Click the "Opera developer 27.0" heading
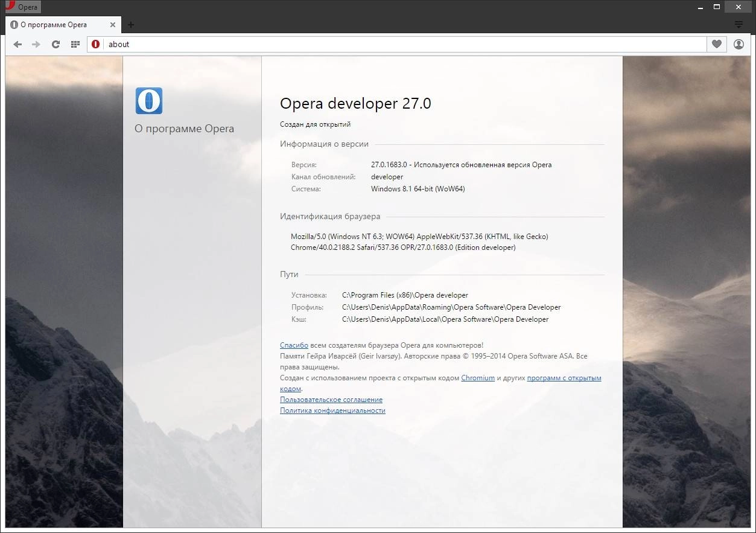The image size is (756, 533). click(355, 103)
